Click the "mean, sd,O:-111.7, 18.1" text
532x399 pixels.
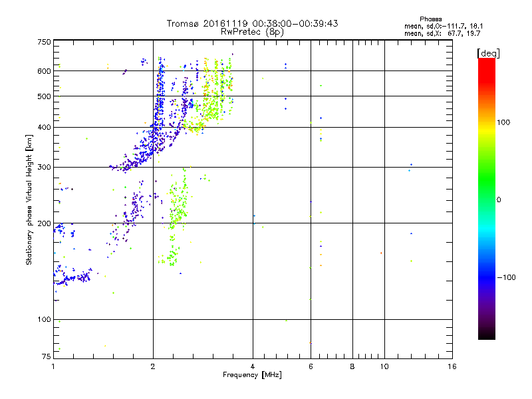tap(444, 27)
